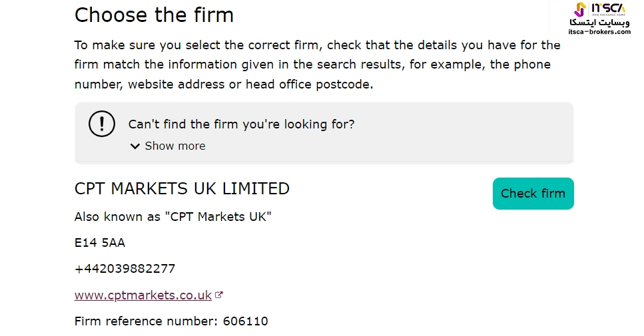Click the phone number +442039882277
644x336 pixels.
(125, 269)
